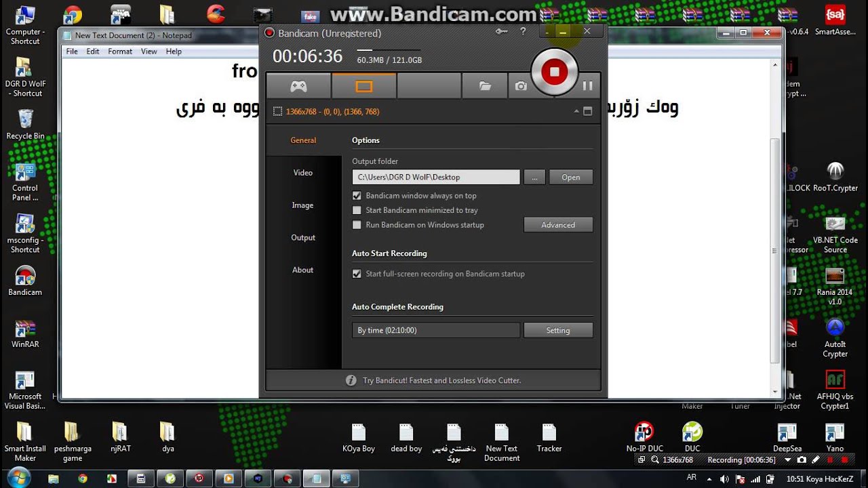Open the Windows Start button
Screen dimensions: 868x488
coord(20,477)
